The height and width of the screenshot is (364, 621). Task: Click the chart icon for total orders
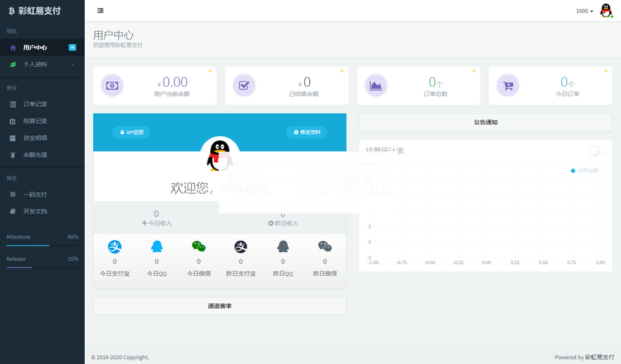[376, 85]
